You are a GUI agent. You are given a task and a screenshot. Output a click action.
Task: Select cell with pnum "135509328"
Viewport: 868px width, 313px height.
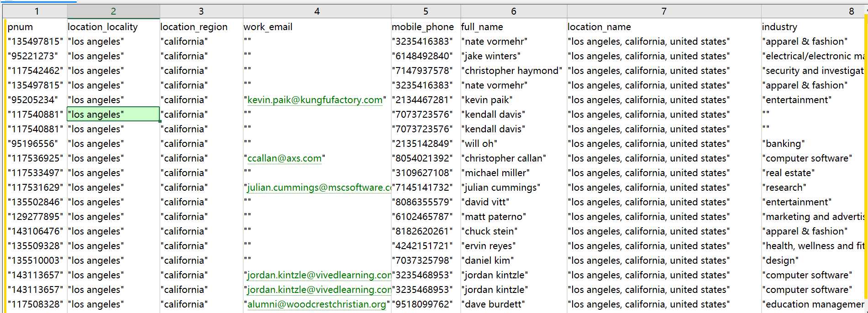click(x=37, y=246)
